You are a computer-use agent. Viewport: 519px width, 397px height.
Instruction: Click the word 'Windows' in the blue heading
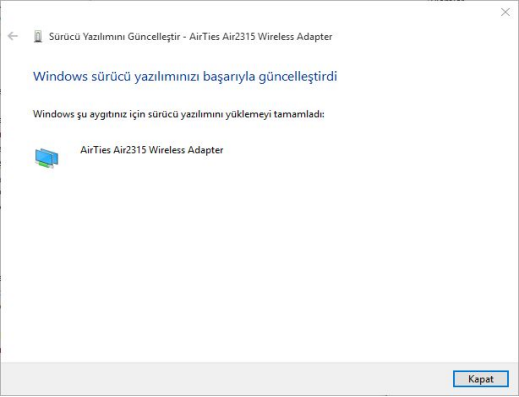(x=60, y=76)
